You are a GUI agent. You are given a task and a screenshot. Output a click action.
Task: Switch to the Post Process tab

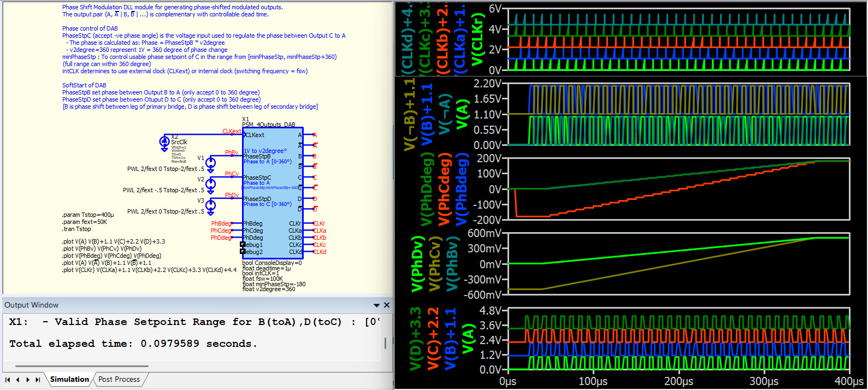(119, 379)
